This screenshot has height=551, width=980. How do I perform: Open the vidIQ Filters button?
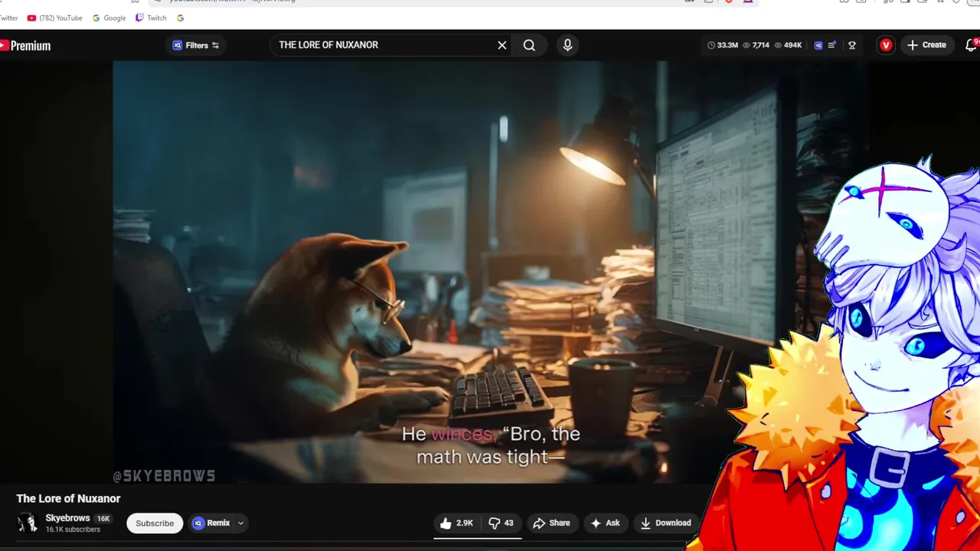coord(196,45)
